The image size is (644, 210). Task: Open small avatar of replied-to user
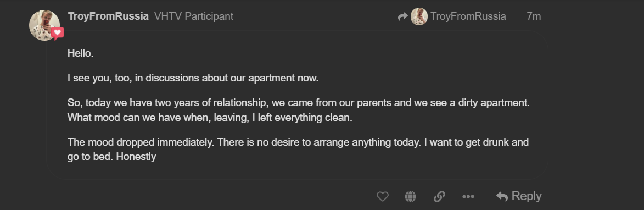(419, 16)
